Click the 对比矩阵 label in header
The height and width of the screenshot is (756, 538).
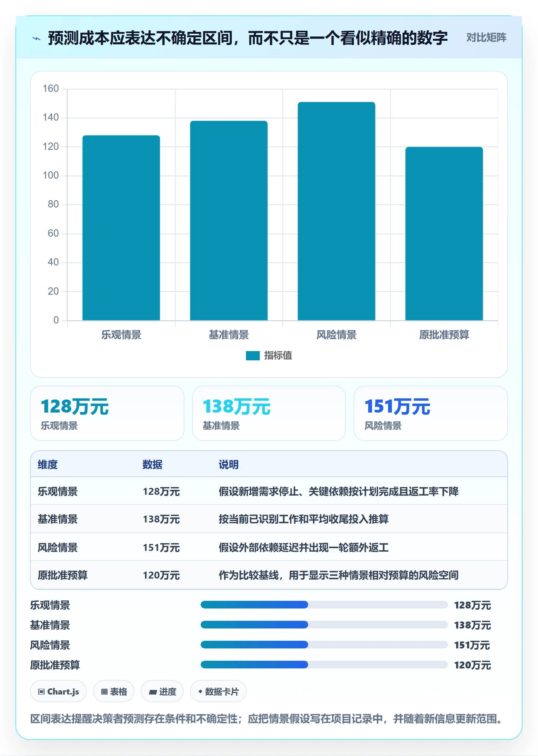486,37
